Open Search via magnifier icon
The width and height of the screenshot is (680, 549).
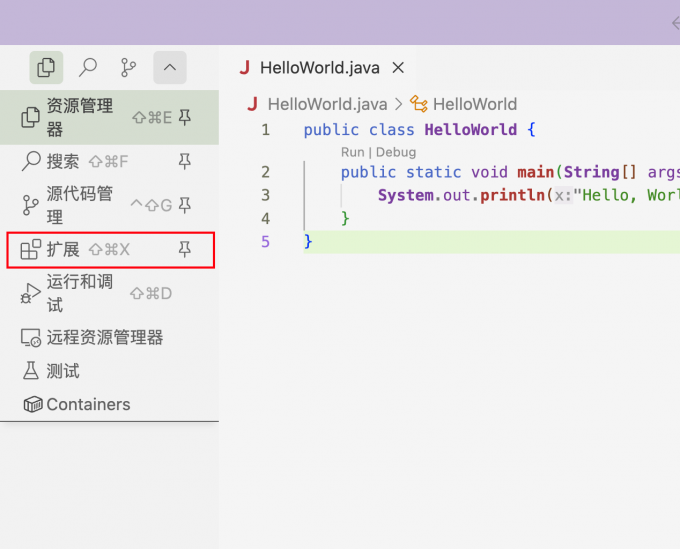tap(88, 68)
